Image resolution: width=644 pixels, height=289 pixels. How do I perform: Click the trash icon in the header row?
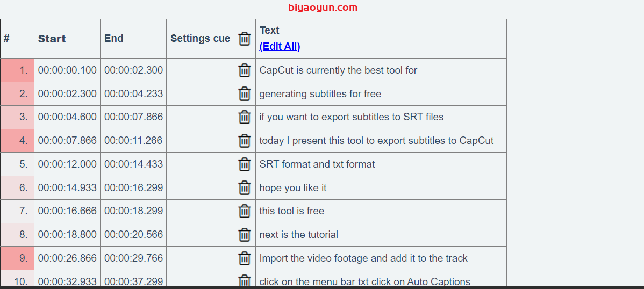245,39
